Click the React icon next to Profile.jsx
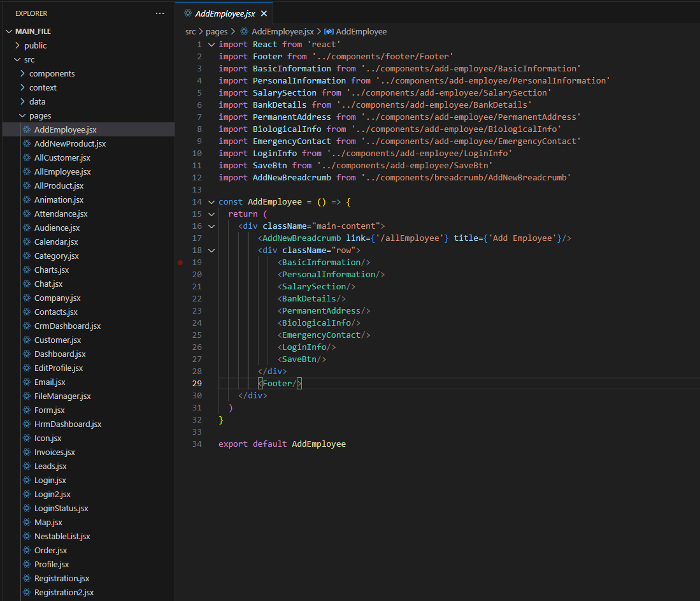 [27, 564]
